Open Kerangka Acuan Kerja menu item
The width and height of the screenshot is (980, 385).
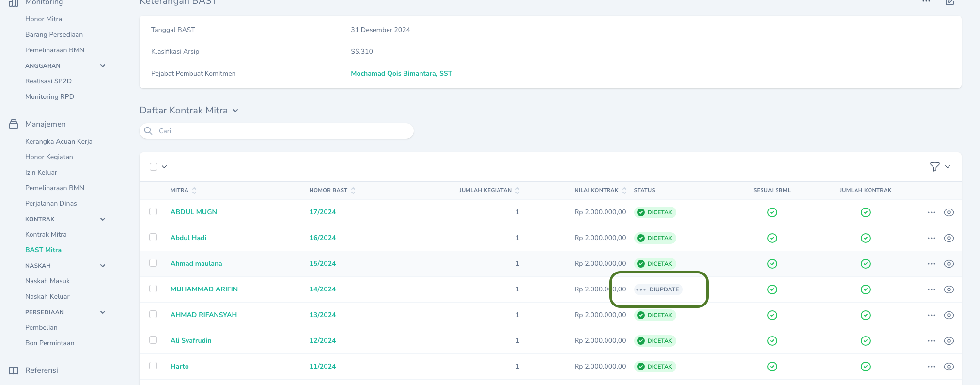coord(59,141)
